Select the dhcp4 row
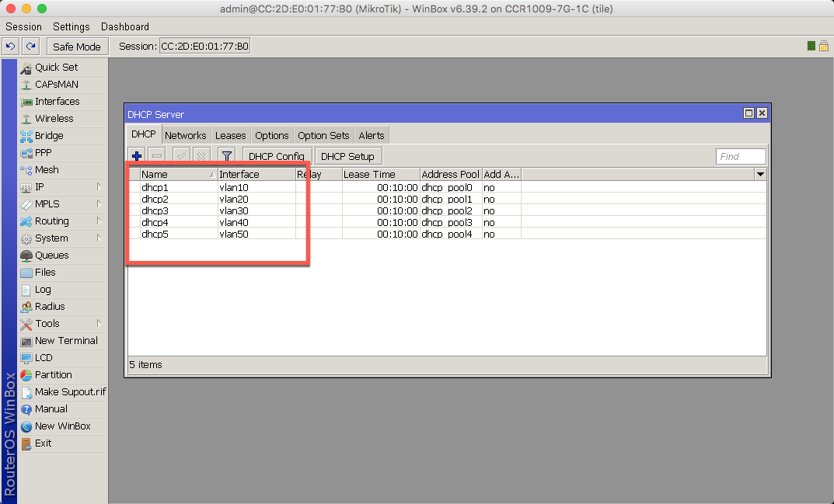Viewport: 834px width, 504px height. [x=448, y=222]
